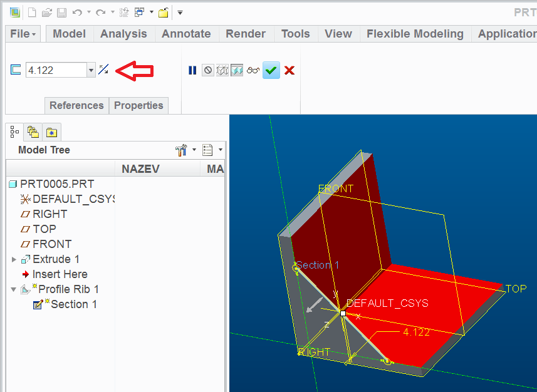This screenshot has height=392, width=537.
Task: Click the 4.122 rib thickness field
Action: [56, 70]
